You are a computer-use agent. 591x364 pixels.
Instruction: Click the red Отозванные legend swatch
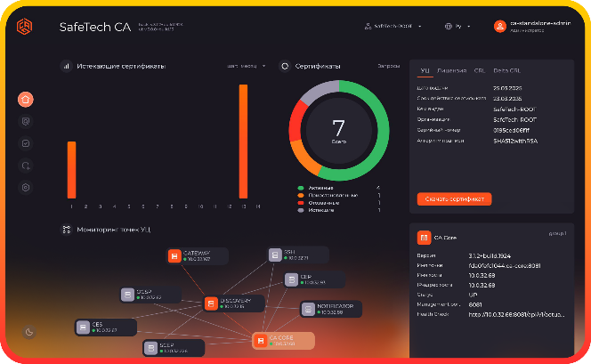click(301, 203)
